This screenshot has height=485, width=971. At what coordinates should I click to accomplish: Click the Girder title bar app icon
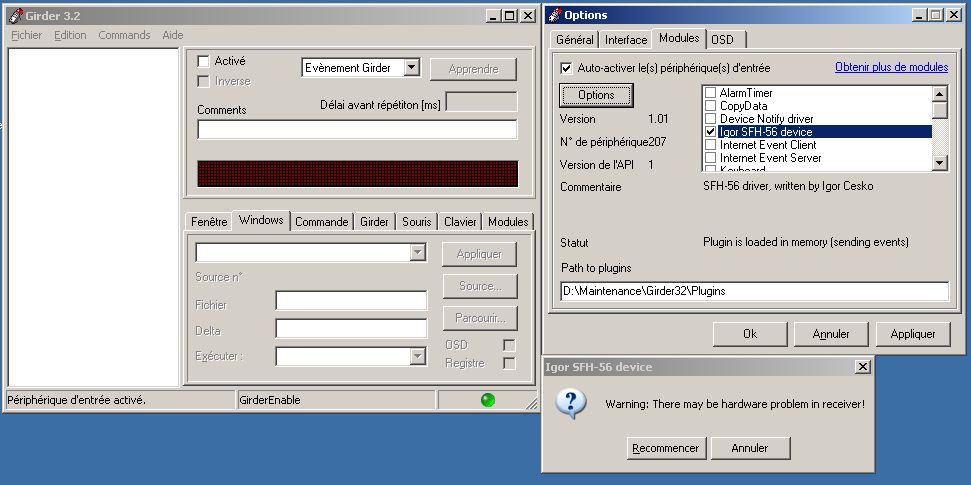point(15,15)
